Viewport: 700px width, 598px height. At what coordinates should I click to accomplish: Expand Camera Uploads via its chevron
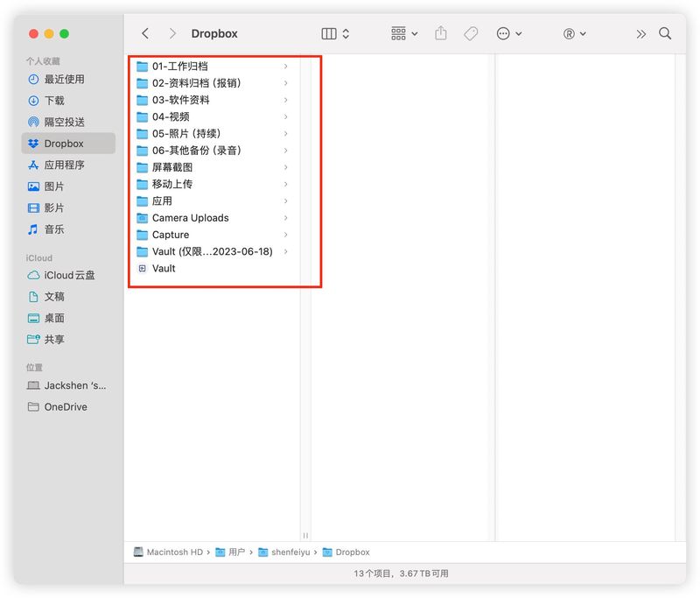click(286, 218)
